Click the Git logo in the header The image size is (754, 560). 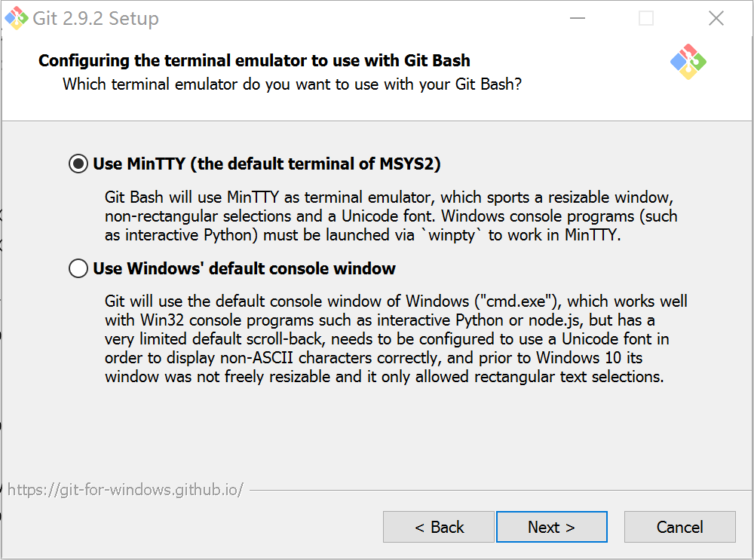(688, 62)
